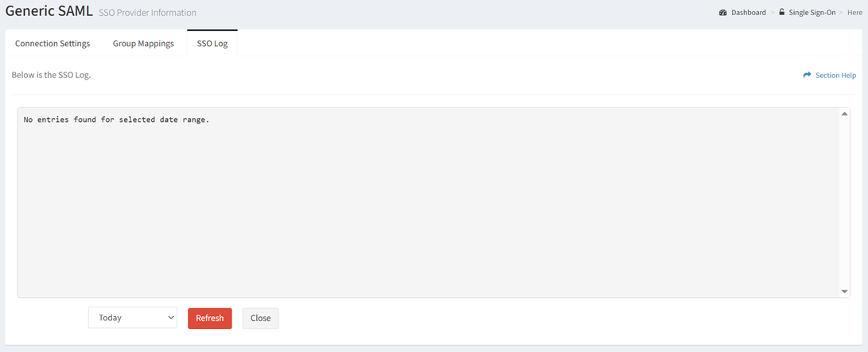Image resolution: width=868 pixels, height=352 pixels.
Task: Open the Group Mappings tab
Action: coord(143,44)
